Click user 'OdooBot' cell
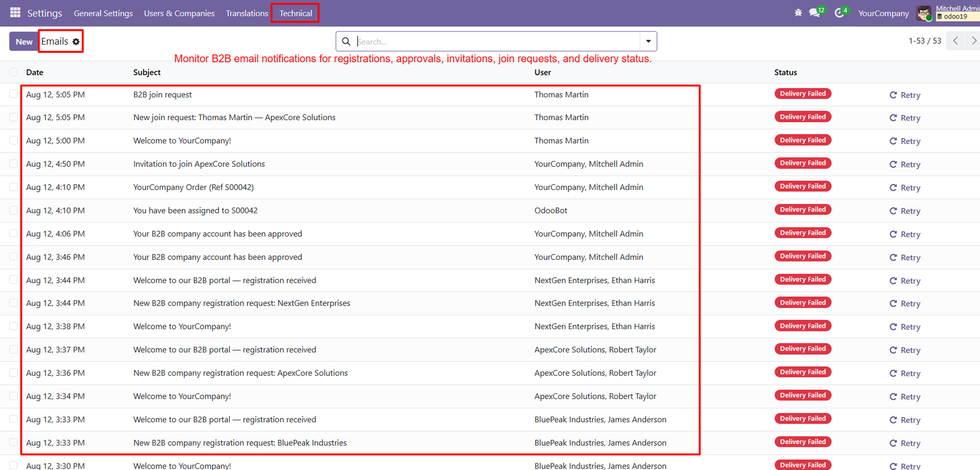This screenshot has width=980, height=470. [x=551, y=210]
